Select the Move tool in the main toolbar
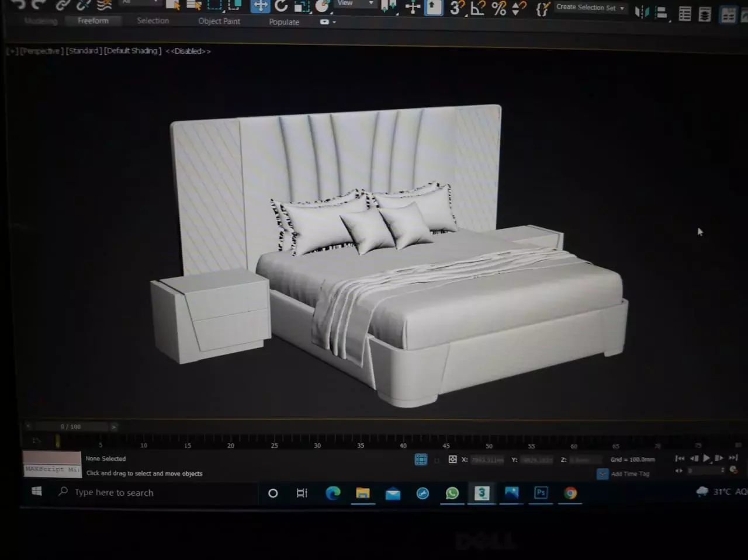The image size is (748, 560). point(261,6)
